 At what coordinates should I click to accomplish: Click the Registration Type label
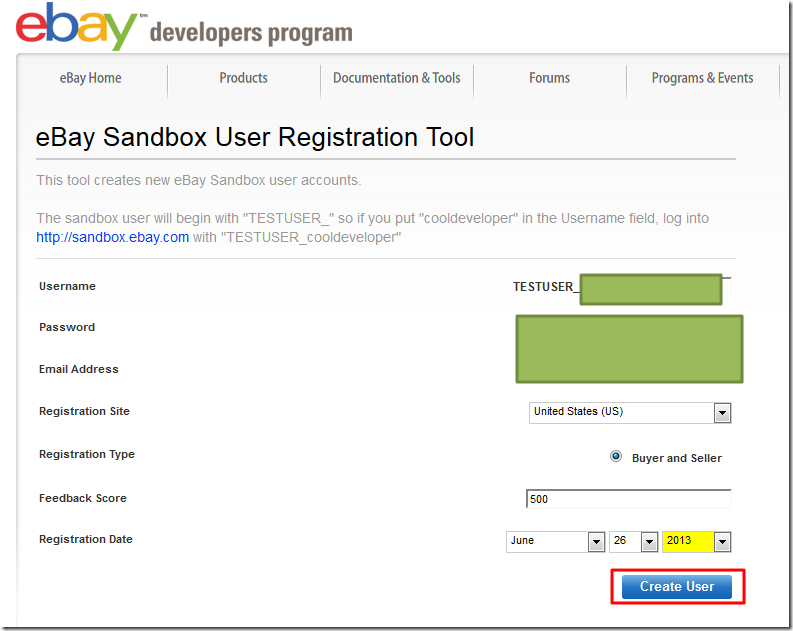[87, 454]
